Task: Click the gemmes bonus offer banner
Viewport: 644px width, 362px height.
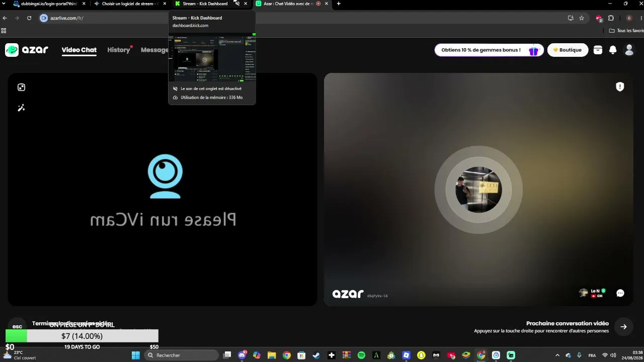Action: pos(489,50)
